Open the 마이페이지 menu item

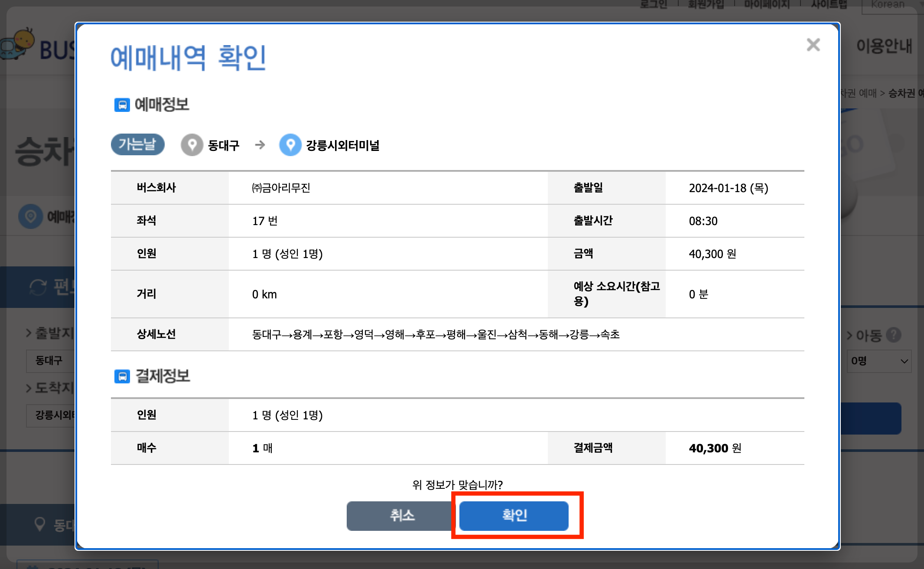(766, 4)
